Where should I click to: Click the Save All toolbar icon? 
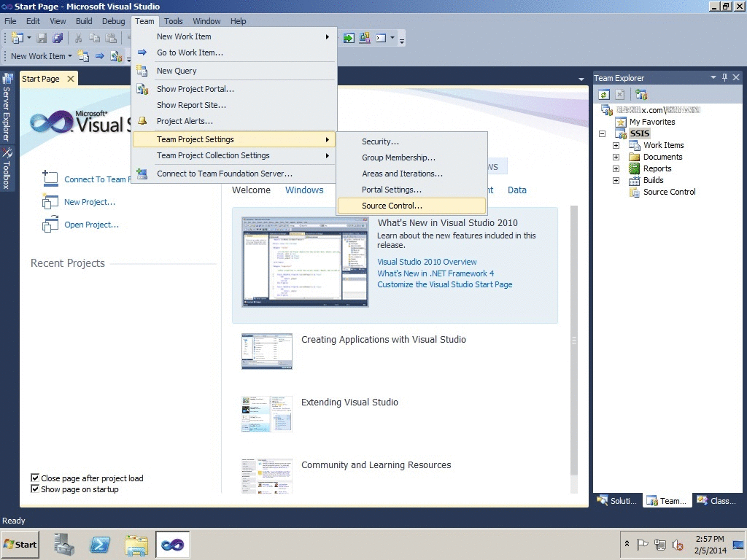(x=58, y=38)
